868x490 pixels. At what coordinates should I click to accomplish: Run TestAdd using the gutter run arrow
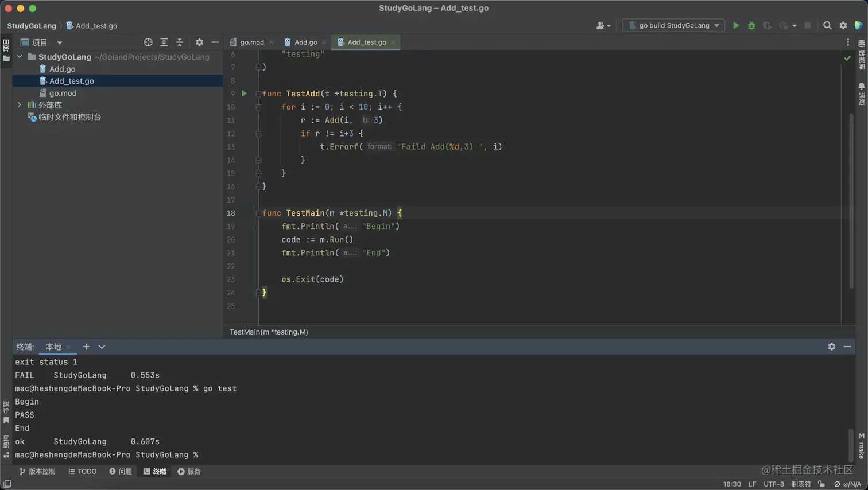coord(244,94)
